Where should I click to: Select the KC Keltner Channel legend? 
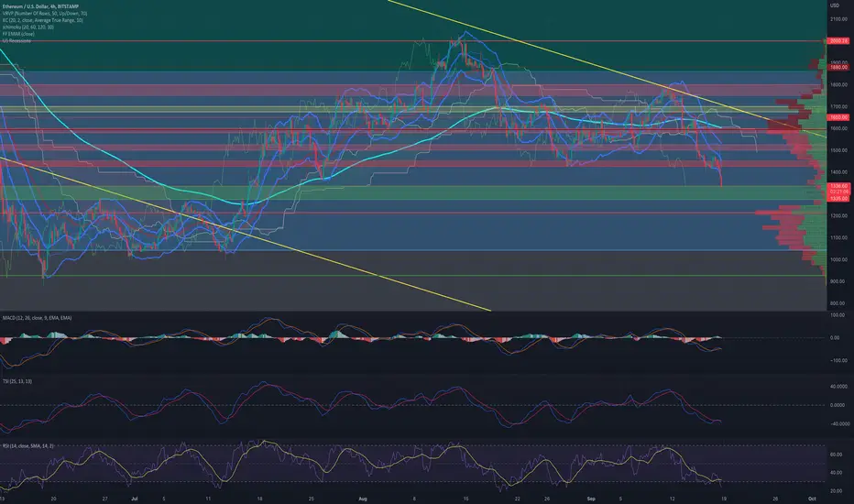coord(42,20)
